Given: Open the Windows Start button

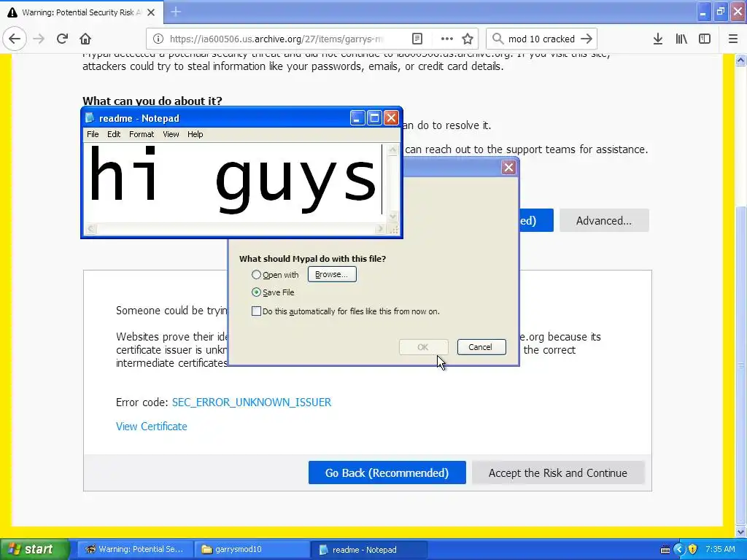Looking at the screenshot, I should coord(34,550).
